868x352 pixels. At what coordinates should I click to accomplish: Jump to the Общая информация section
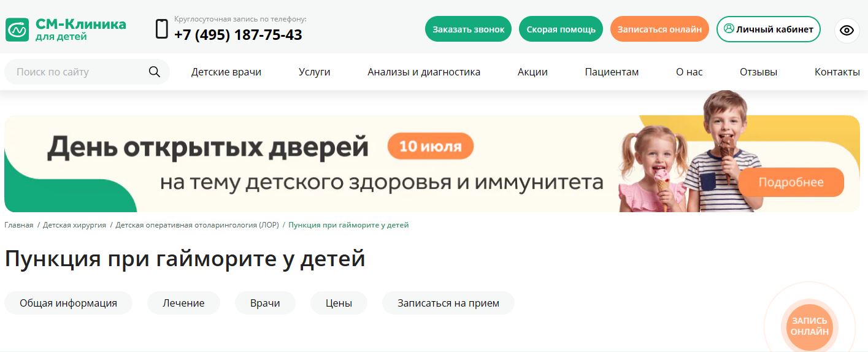68,303
